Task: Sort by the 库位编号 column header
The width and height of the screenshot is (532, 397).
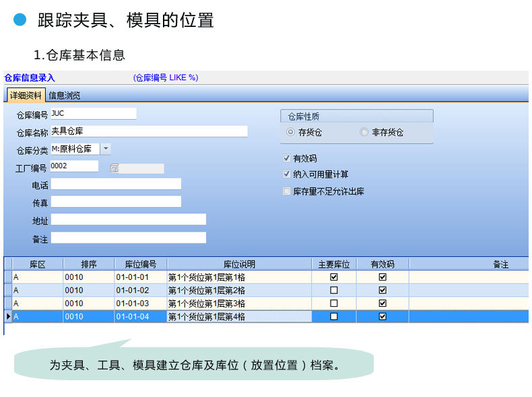Action: (x=141, y=264)
